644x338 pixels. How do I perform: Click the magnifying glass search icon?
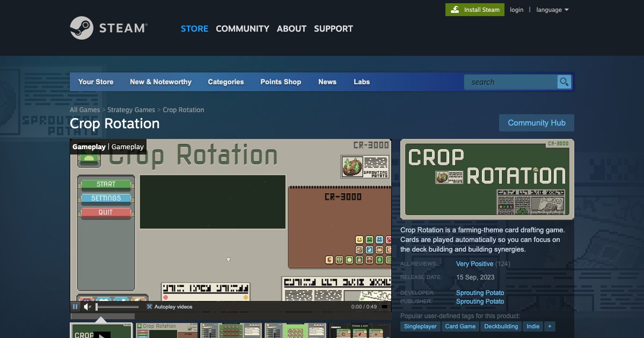[564, 82]
